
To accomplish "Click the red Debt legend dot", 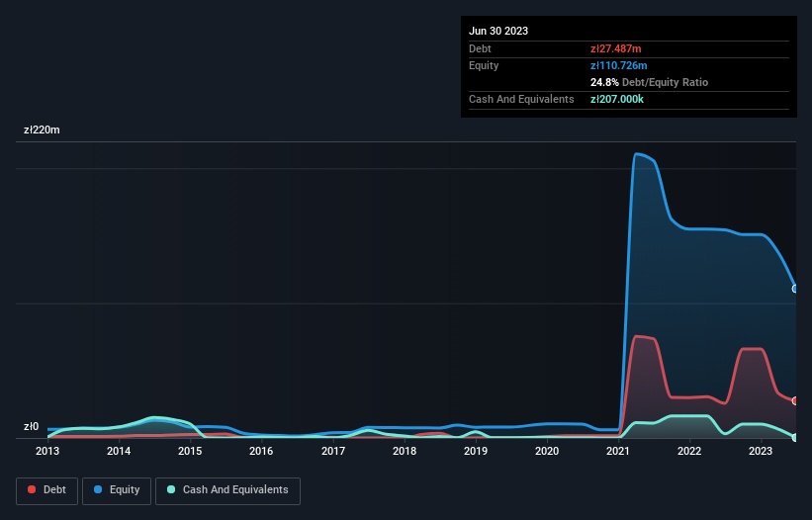I will (32, 489).
